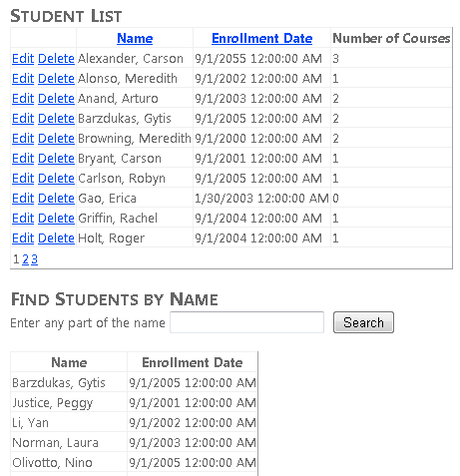Delete the Browning, Meredith record
460x476 pixels.
pos(56,139)
